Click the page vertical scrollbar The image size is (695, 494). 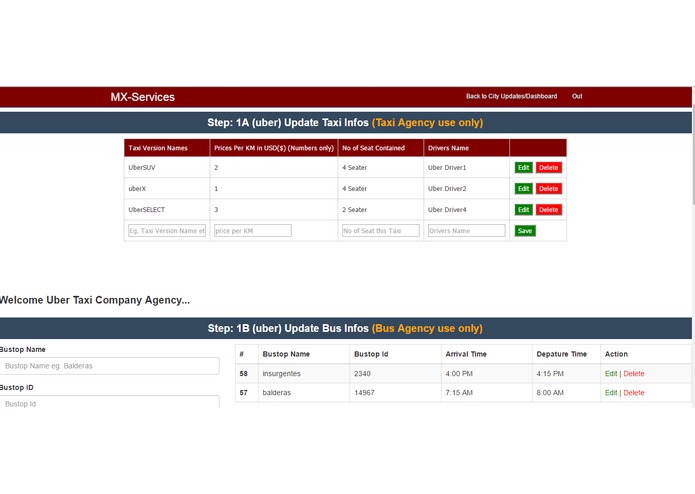point(693,155)
